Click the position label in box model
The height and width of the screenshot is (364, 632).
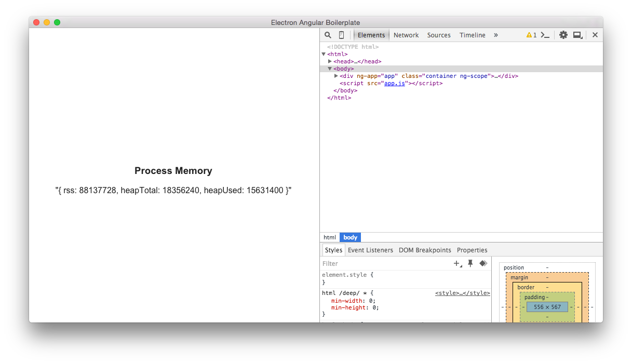coord(514,267)
